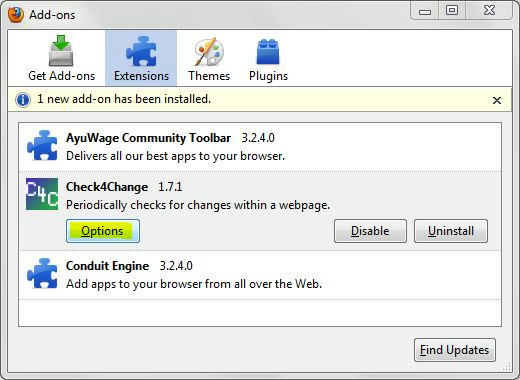Click the Check4Change extension name

point(107,187)
